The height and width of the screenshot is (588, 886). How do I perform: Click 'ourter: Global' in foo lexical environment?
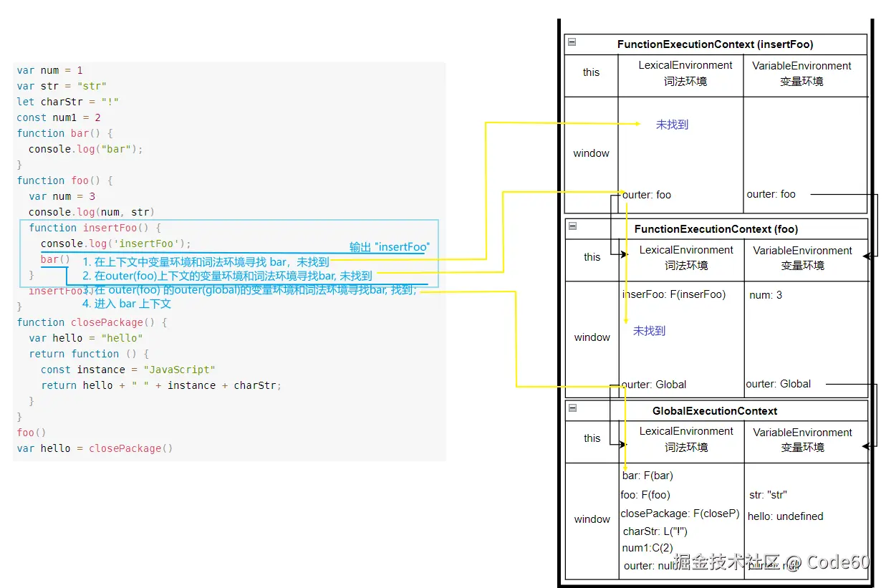[x=654, y=385]
